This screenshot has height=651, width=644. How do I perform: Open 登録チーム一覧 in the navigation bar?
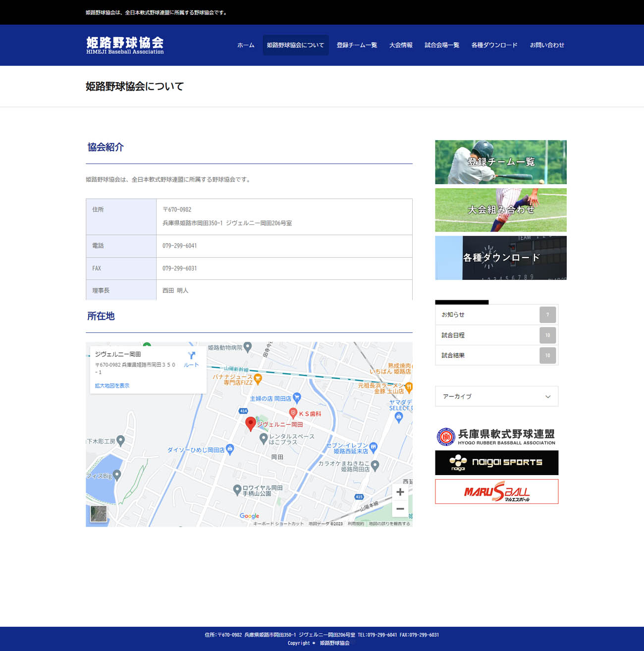357,45
